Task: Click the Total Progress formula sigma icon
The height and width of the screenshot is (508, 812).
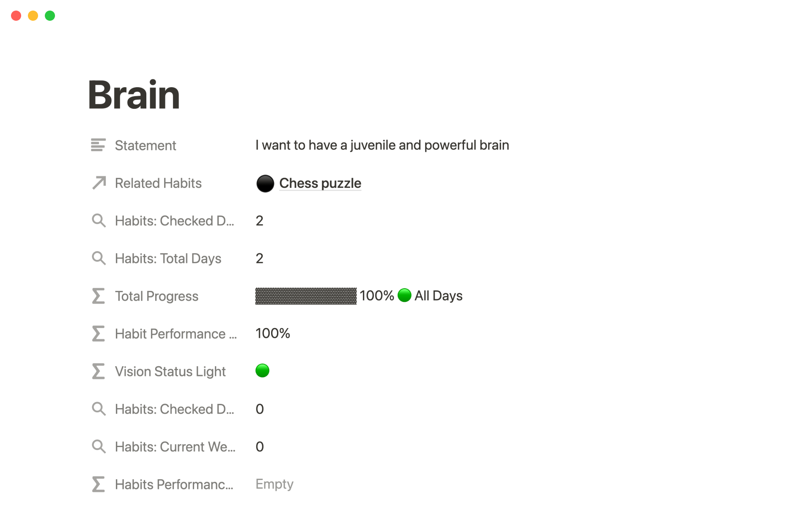Action: pyautogui.click(x=98, y=296)
